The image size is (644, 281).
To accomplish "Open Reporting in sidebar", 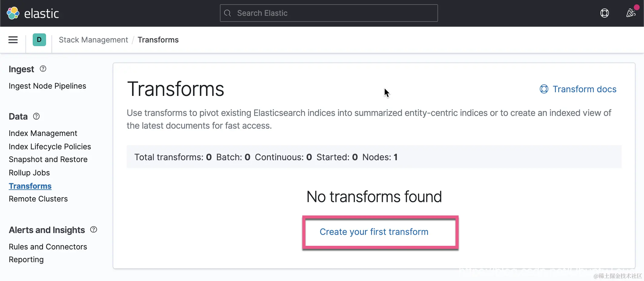I will point(26,259).
